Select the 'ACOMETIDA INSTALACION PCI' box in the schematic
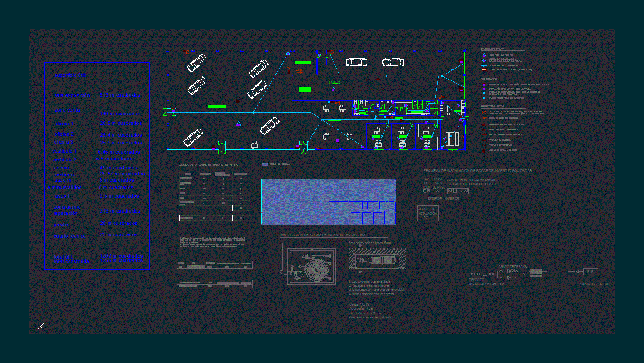 (428, 213)
